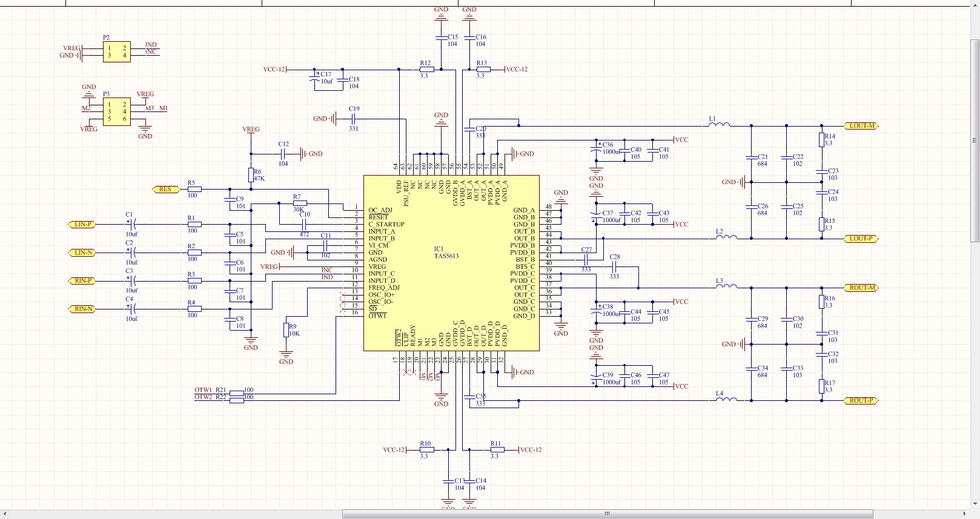
Task: Select the RES port symbol
Action: (x=165, y=189)
